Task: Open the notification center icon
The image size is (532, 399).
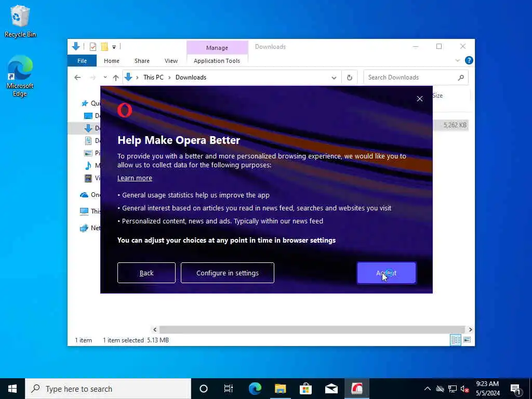Action: [515, 389]
